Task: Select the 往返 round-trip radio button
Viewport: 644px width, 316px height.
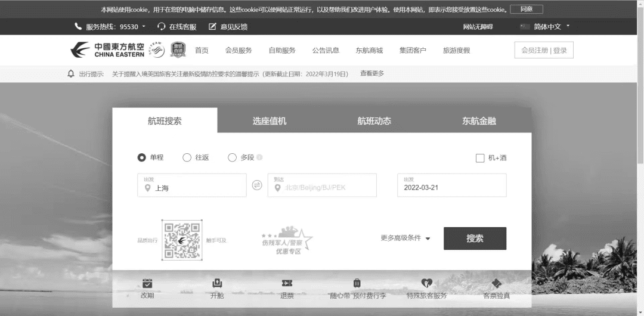Action: (x=187, y=158)
